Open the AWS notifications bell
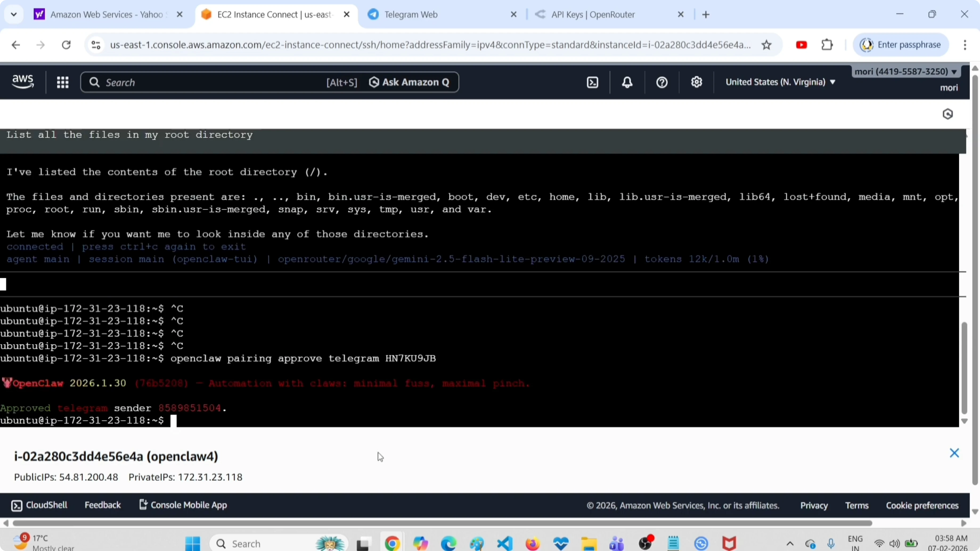 (627, 83)
